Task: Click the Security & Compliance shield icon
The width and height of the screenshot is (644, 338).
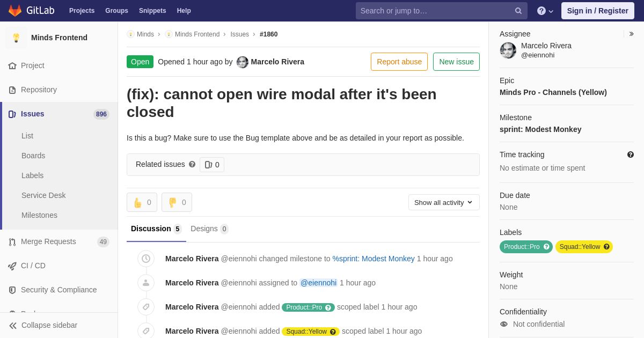Action: (12, 290)
